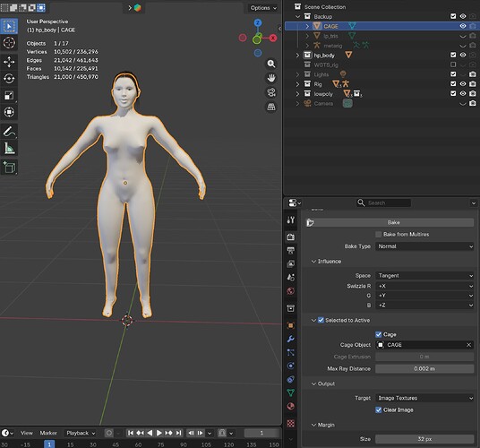Click the Add Cube tool

click(x=9, y=168)
